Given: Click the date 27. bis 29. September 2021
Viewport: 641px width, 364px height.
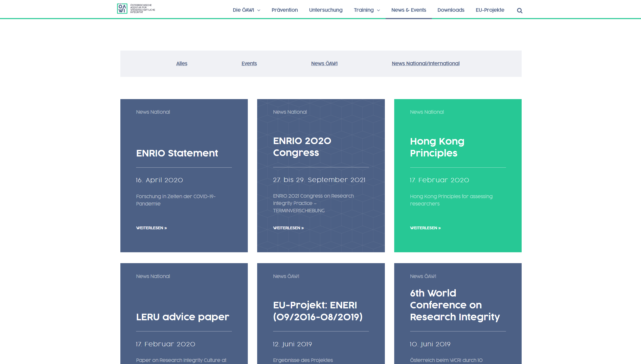Looking at the screenshot, I should [319, 180].
